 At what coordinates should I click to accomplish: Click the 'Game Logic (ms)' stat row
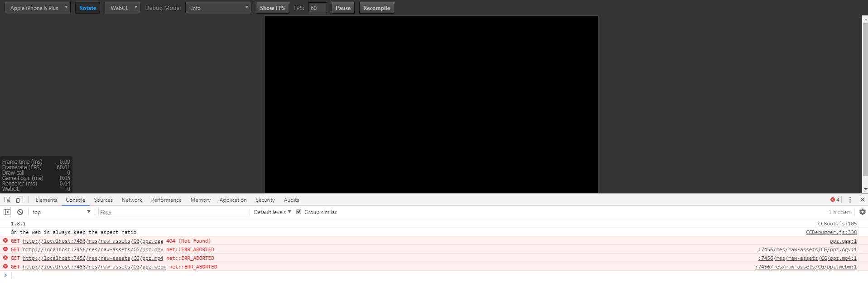click(36, 178)
